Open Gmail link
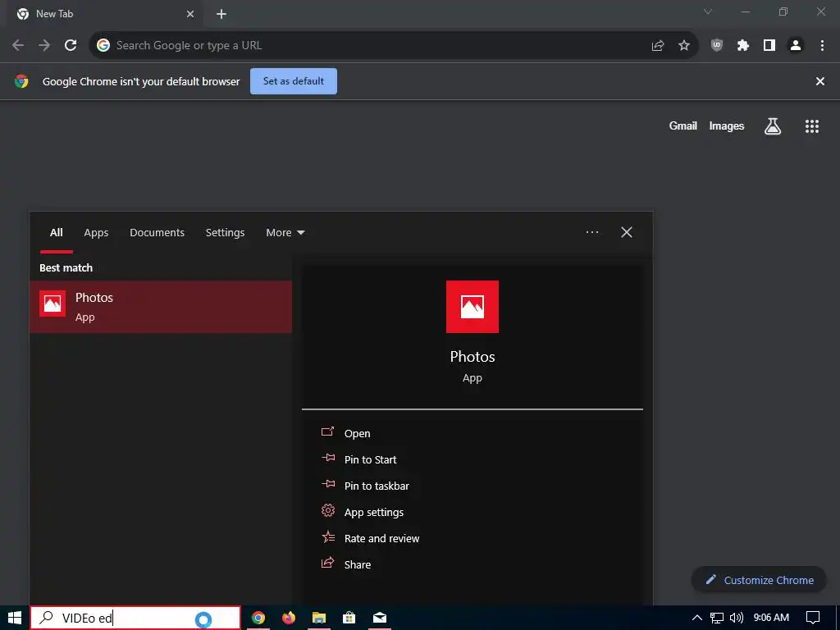Viewport: 840px width, 630px height. 683,126
